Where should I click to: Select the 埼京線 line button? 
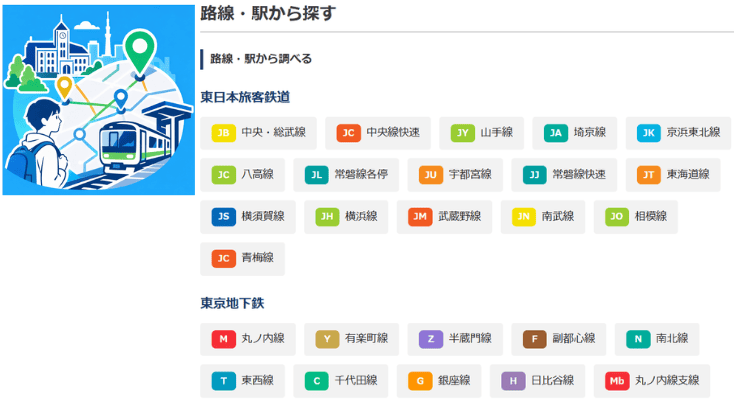[x=574, y=133]
